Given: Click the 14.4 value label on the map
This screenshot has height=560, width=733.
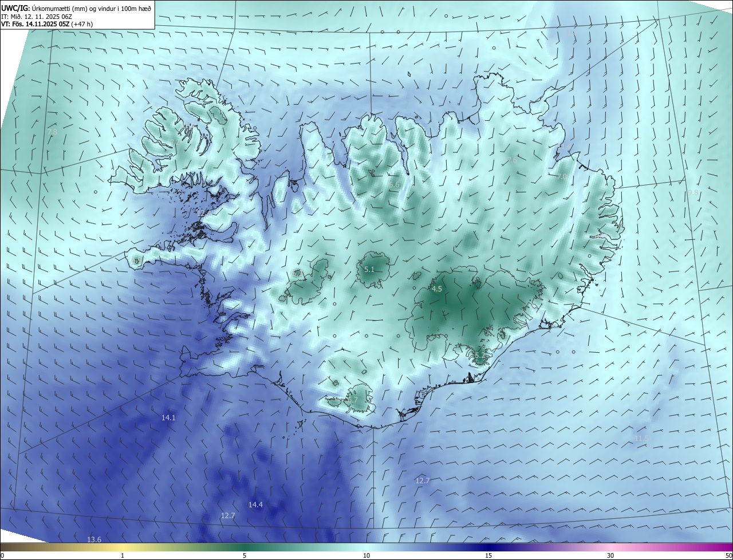Looking at the screenshot, I should click(x=255, y=504).
